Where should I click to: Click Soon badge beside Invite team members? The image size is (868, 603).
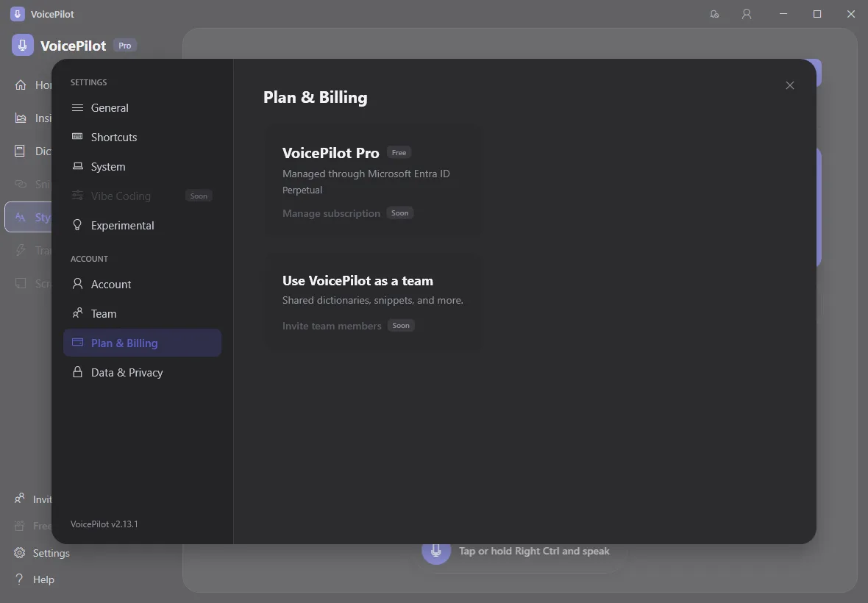[x=401, y=325]
